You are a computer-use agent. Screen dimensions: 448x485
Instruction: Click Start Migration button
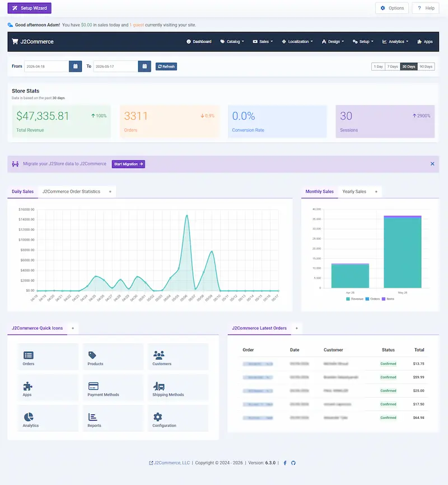coord(128,164)
